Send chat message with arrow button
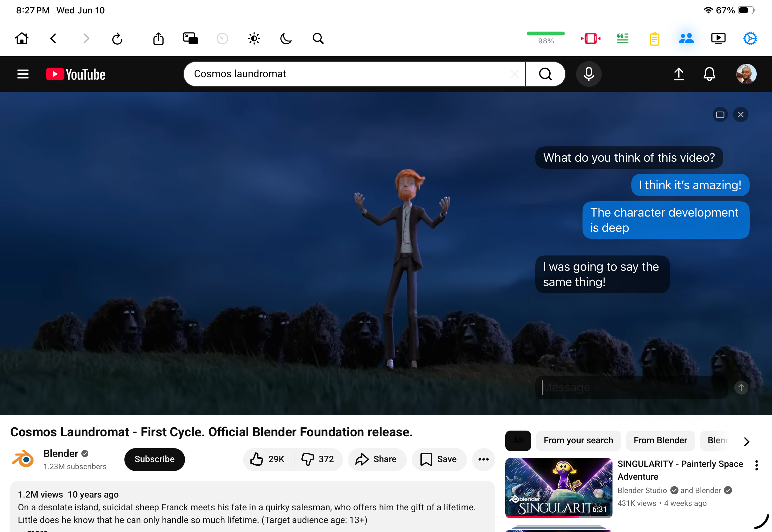This screenshot has width=772, height=532. (741, 388)
